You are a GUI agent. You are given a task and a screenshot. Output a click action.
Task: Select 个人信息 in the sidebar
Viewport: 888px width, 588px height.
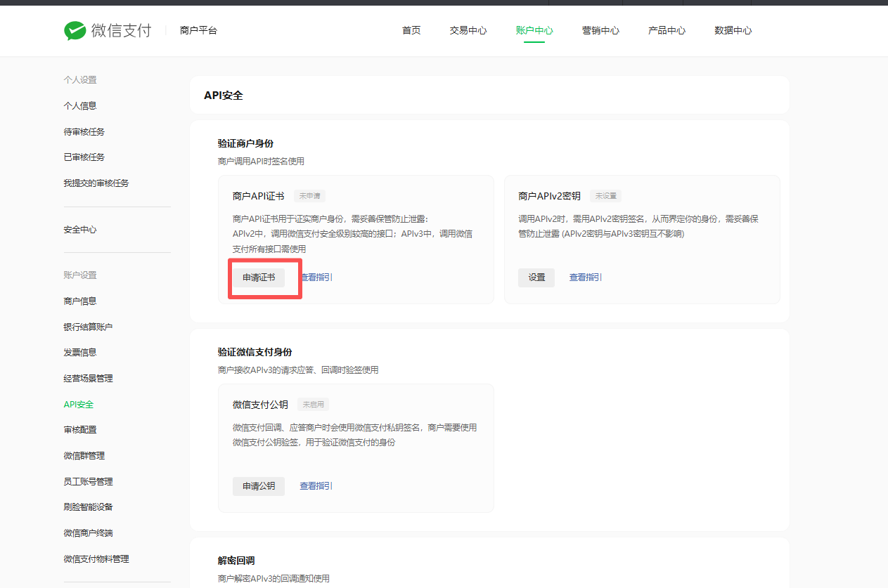80,106
